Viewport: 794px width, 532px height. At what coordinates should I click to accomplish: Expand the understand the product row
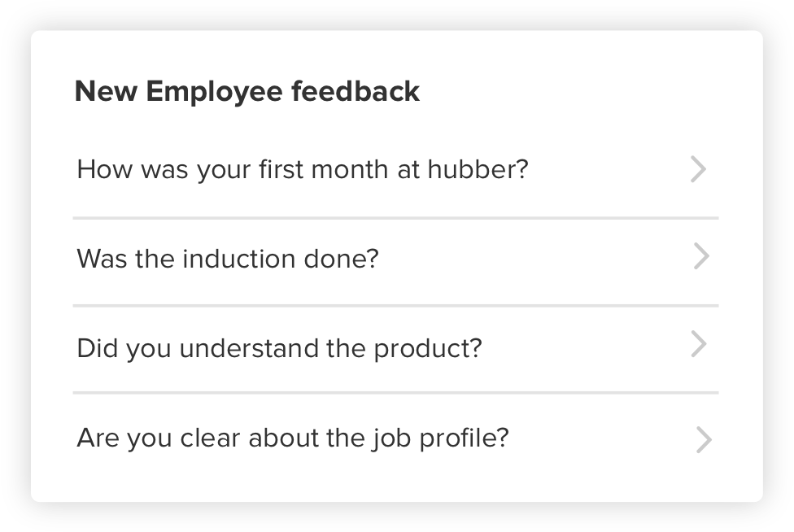tap(395, 349)
